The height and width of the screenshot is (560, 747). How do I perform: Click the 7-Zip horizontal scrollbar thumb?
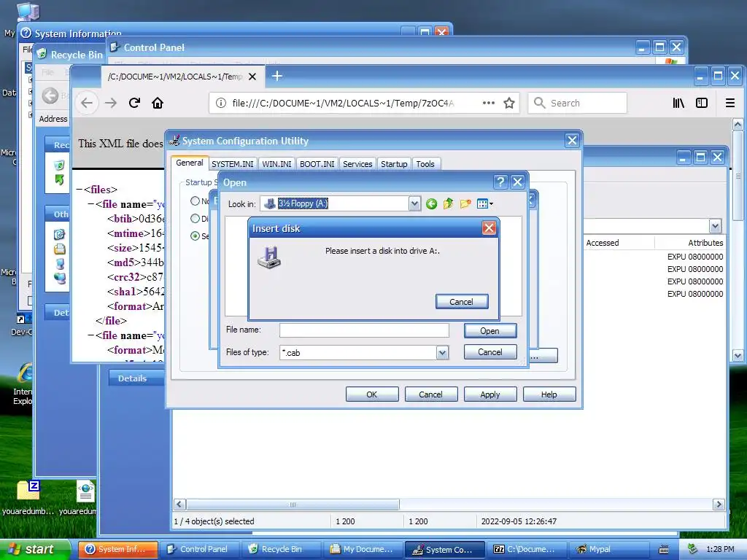point(293,505)
